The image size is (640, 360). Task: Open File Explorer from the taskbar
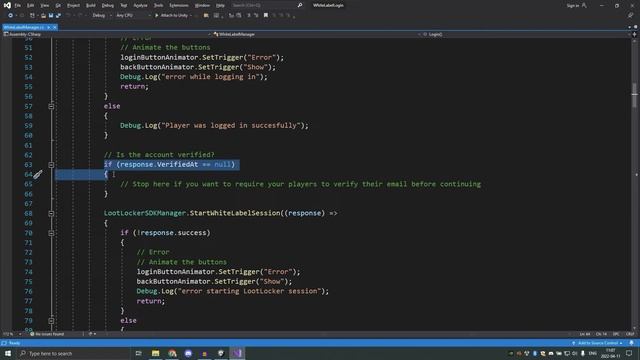pos(156,353)
